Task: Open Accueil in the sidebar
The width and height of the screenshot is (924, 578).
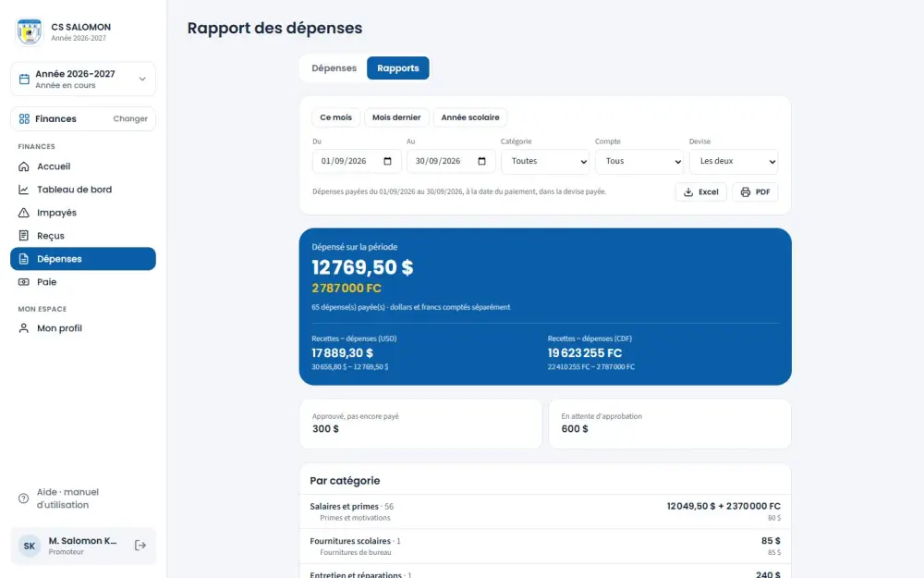Action: point(83,166)
